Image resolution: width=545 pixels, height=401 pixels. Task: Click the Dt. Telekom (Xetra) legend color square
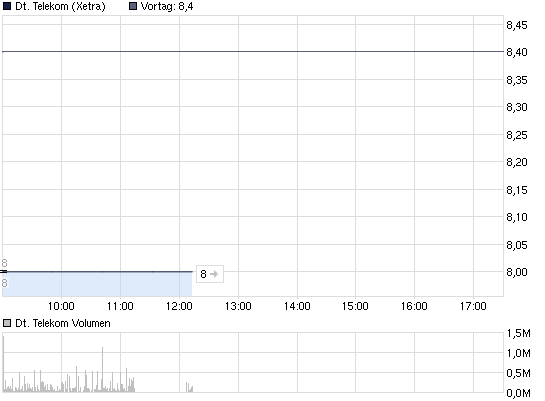pyautogui.click(x=7, y=6)
